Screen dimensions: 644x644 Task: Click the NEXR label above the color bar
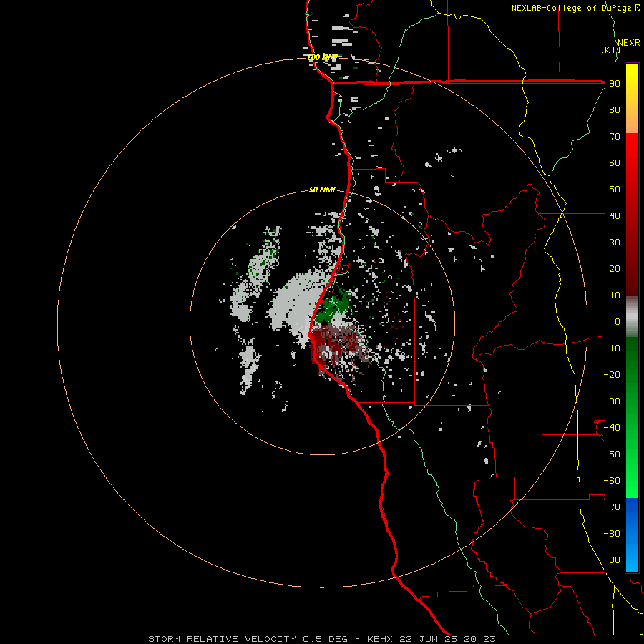coord(629,43)
